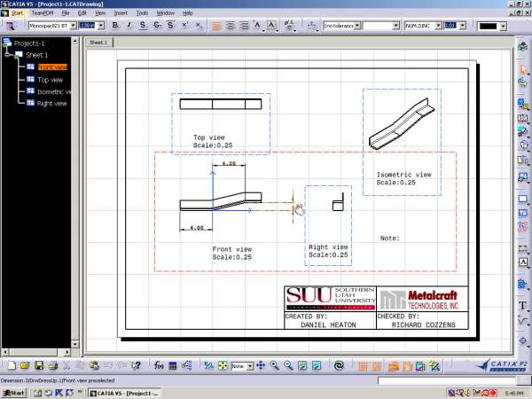Open the NUM.DINC numerical format dropdown
The width and height of the screenshot is (532, 399).
[x=438, y=26]
